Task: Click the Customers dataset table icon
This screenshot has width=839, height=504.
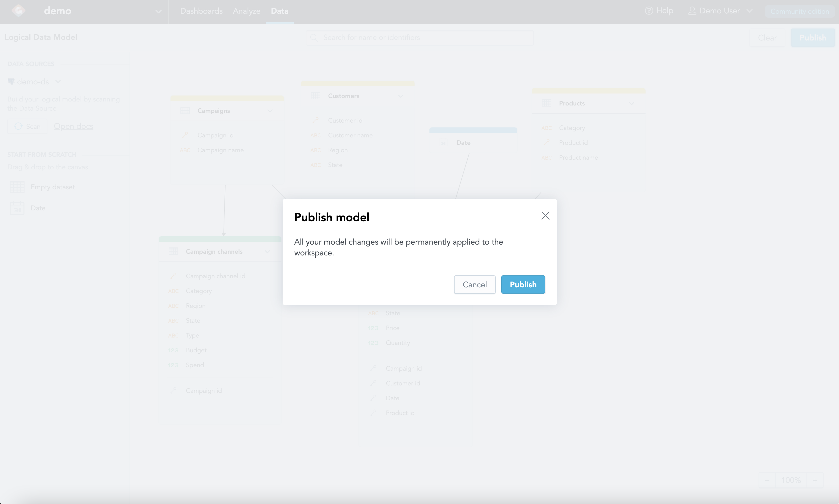Action: pos(315,96)
